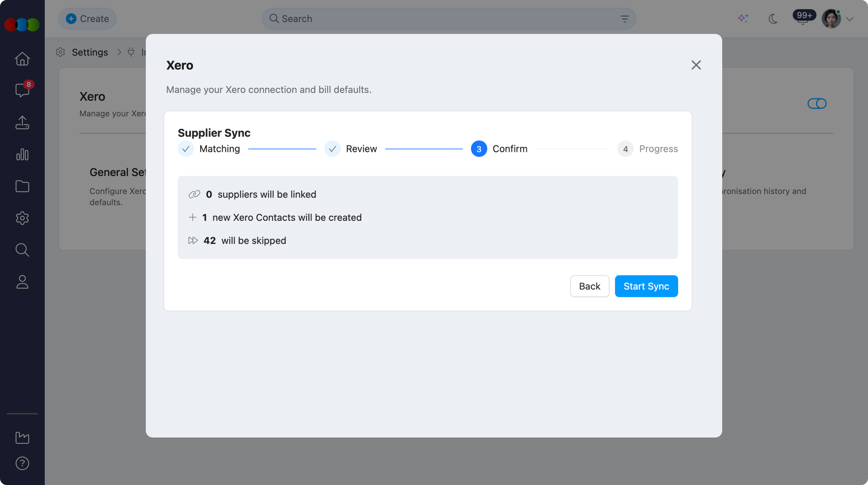
Task: Open messages icon with 8 badge
Action: pos(22,90)
